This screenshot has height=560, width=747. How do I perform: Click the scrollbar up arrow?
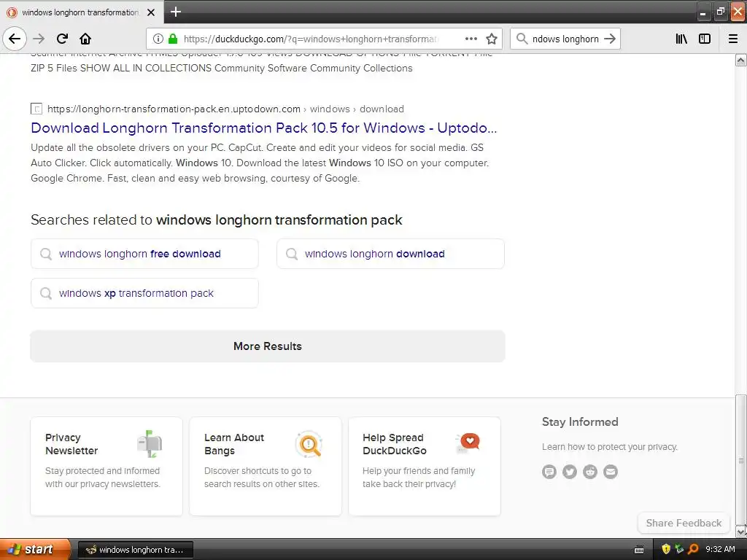pyautogui.click(x=741, y=60)
